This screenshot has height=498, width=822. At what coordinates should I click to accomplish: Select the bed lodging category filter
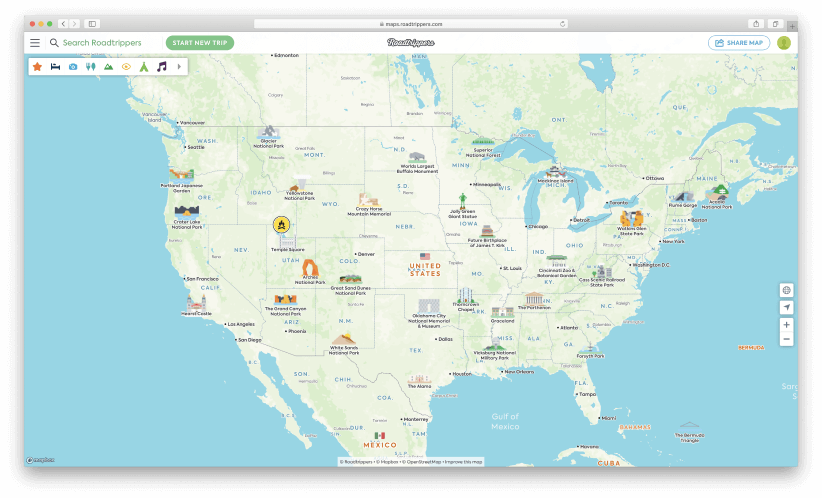(x=55, y=67)
